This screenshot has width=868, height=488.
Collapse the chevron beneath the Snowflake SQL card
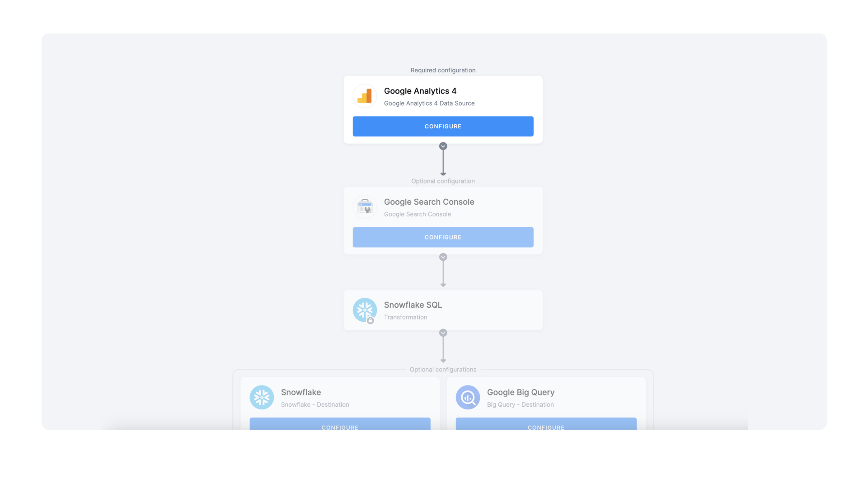pos(443,333)
